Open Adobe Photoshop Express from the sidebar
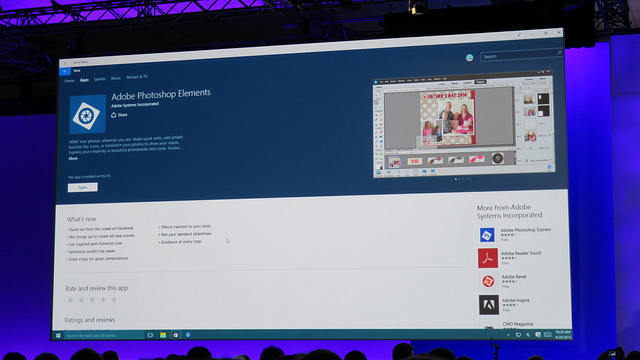 487,235
